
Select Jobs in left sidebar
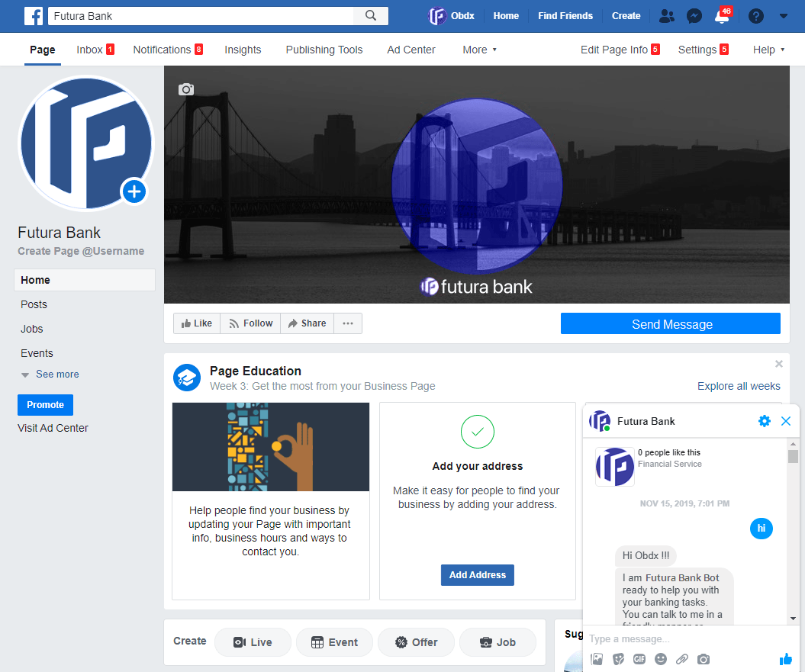[x=32, y=329]
